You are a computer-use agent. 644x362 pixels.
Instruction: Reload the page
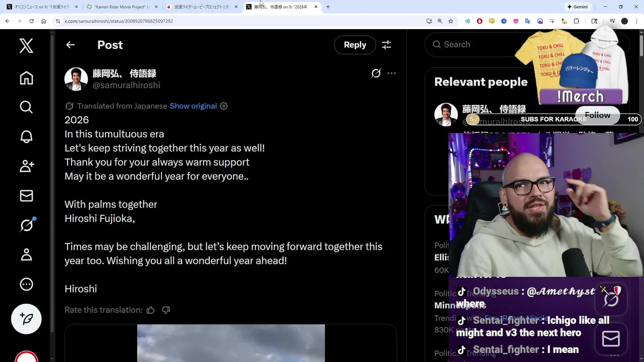(31, 21)
